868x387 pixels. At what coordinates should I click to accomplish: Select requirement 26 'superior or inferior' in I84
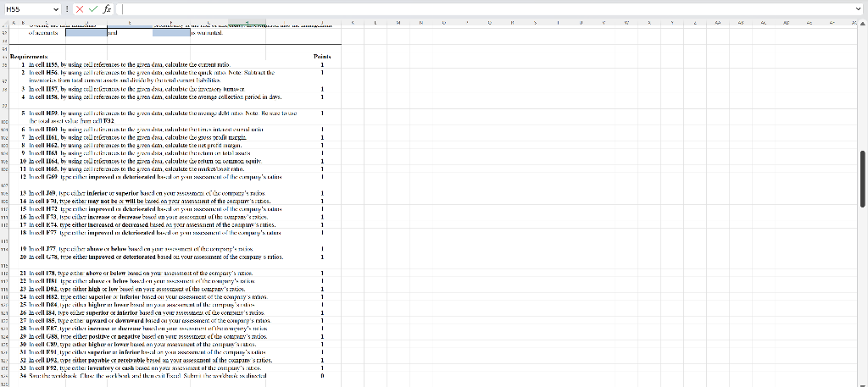pyautogui.click(x=145, y=312)
